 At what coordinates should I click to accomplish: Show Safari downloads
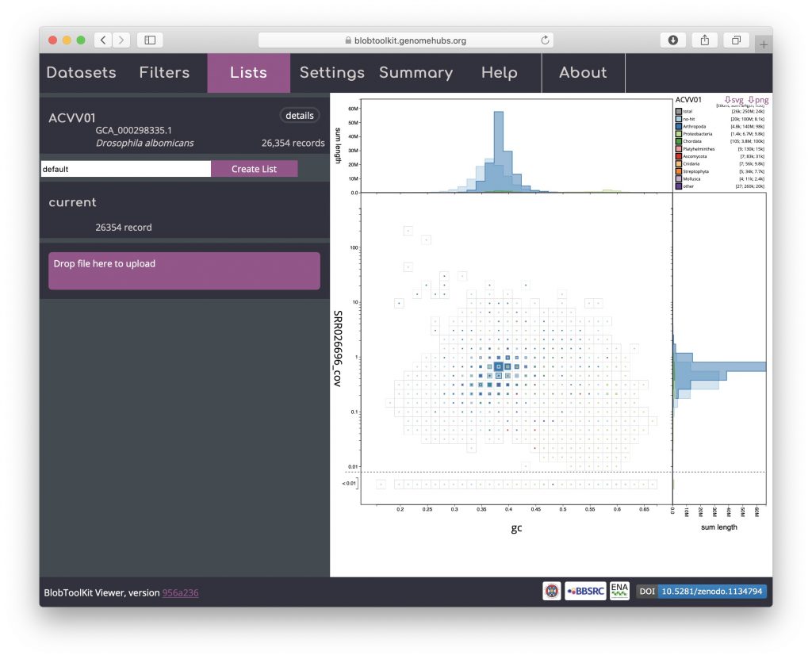point(672,40)
